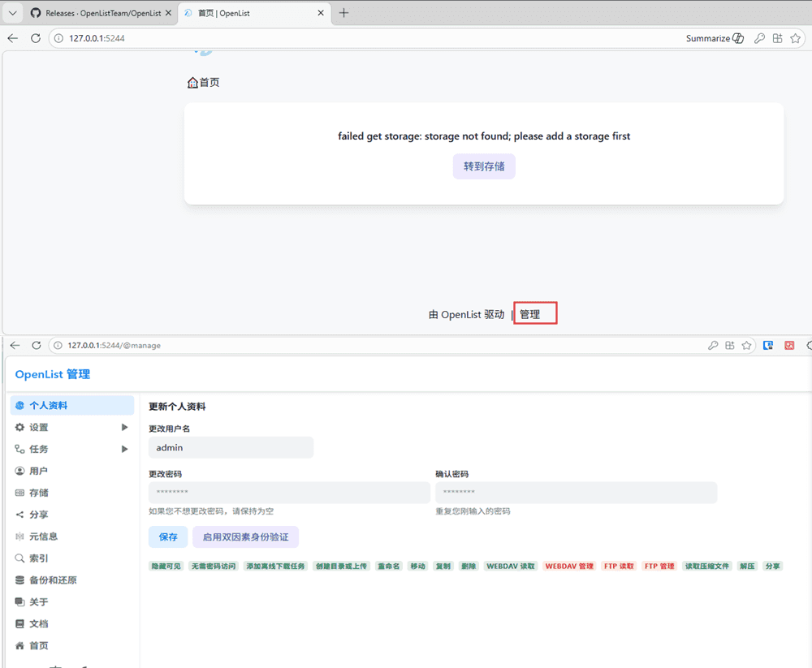Focus the 更改密码 input field

tap(289, 493)
